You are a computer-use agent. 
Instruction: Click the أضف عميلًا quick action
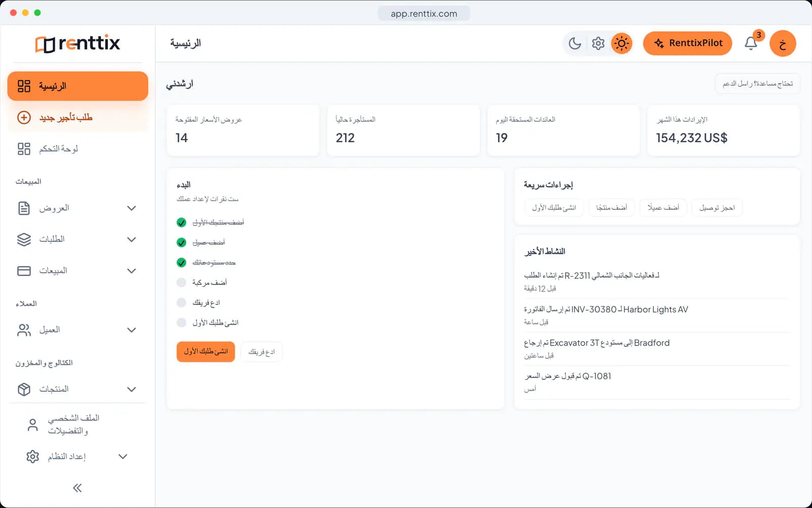663,208
